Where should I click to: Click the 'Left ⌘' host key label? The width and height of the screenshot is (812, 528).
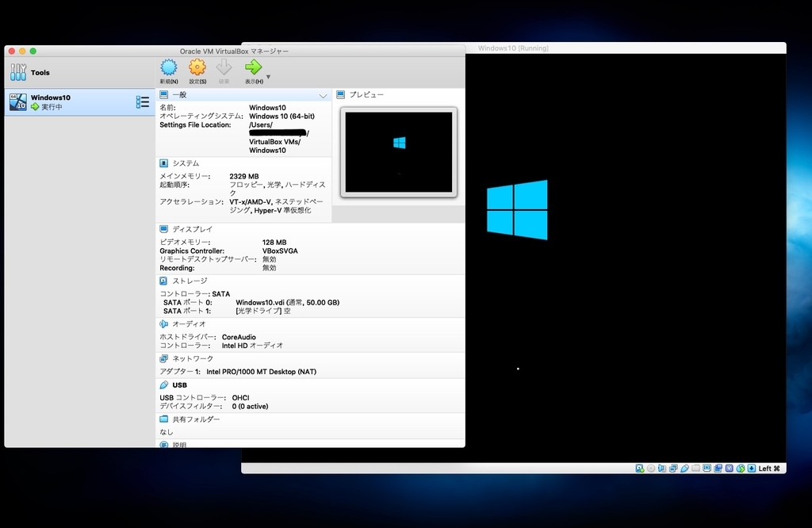[769, 469]
